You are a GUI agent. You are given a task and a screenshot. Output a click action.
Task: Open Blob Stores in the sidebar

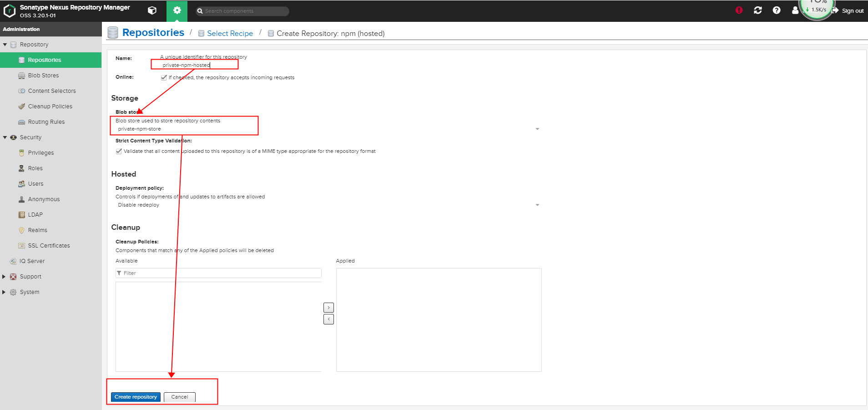(x=50, y=76)
